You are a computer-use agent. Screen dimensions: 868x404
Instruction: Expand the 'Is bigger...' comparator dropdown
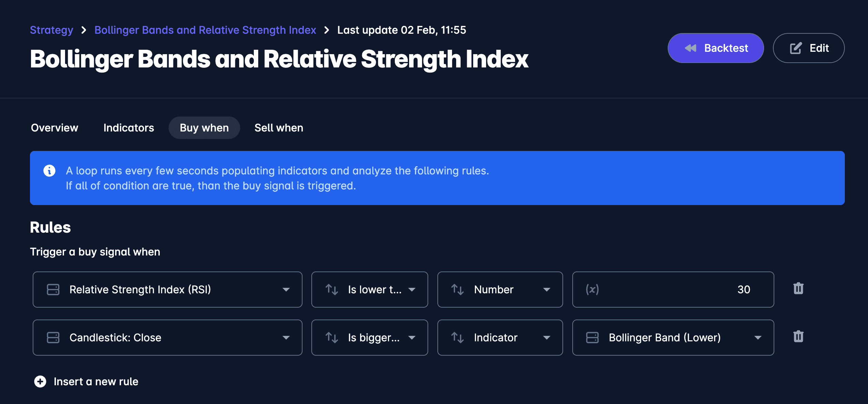pos(370,338)
